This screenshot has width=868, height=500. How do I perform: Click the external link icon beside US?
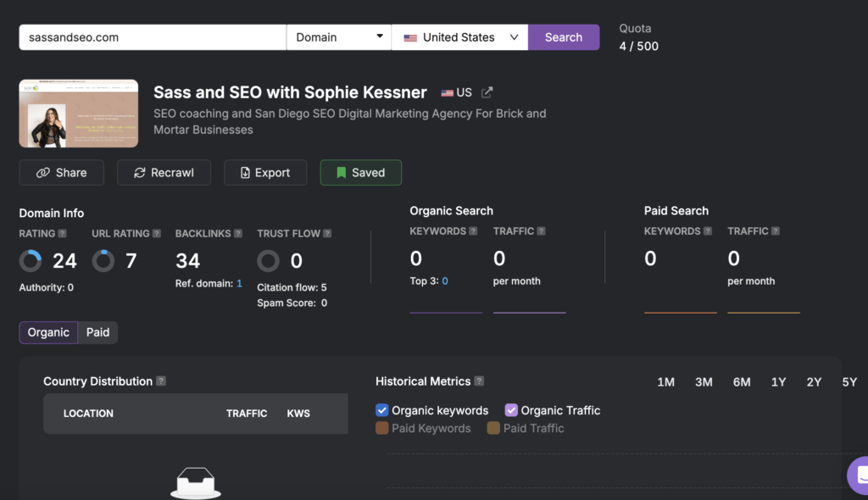click(487, 92)
